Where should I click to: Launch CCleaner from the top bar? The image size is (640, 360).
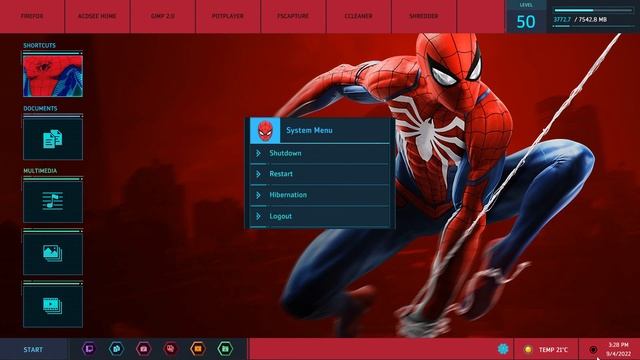pyautogui.click(x=358, y=16)
